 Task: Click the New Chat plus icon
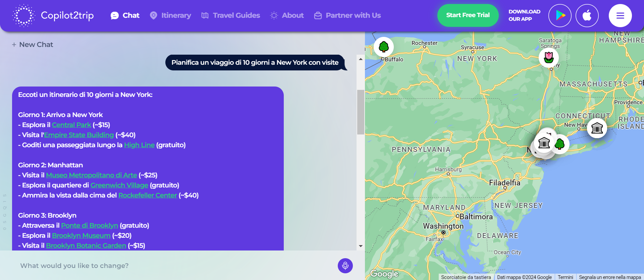[14, 45]
